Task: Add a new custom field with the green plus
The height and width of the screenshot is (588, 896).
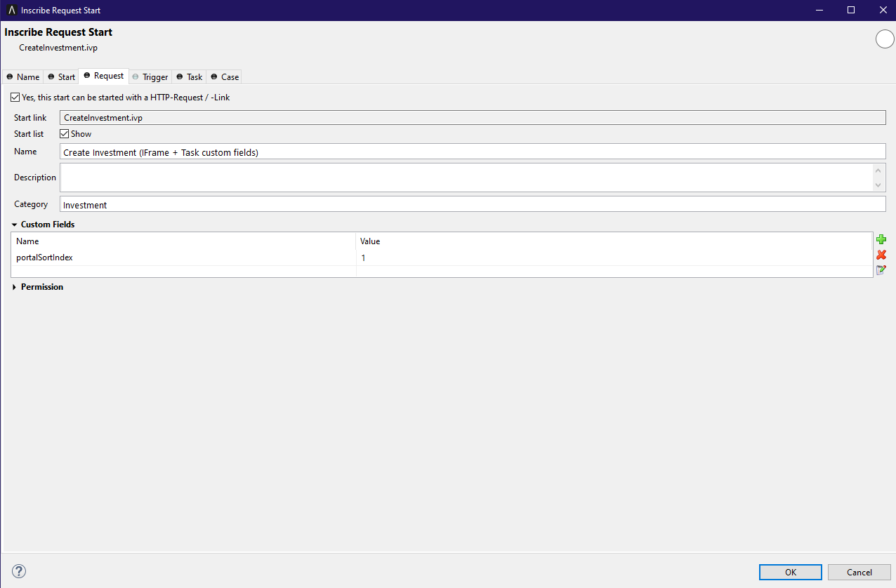Action: [x=881, y=239]
